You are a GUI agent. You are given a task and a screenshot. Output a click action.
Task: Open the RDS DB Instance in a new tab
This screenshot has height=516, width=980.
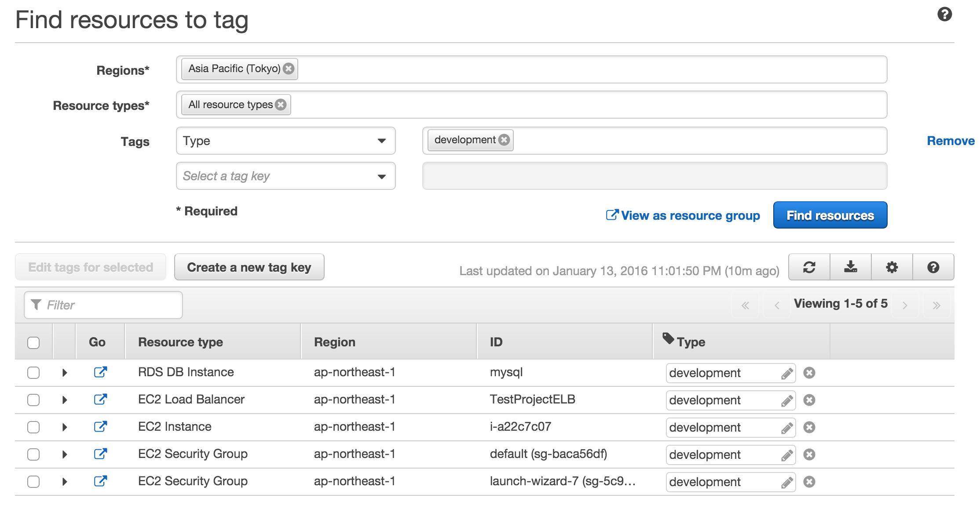pos(100,372)
